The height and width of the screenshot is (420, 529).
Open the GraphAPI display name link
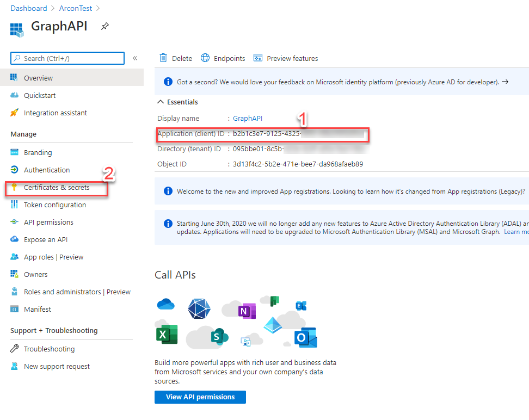(x=247, y=119)
